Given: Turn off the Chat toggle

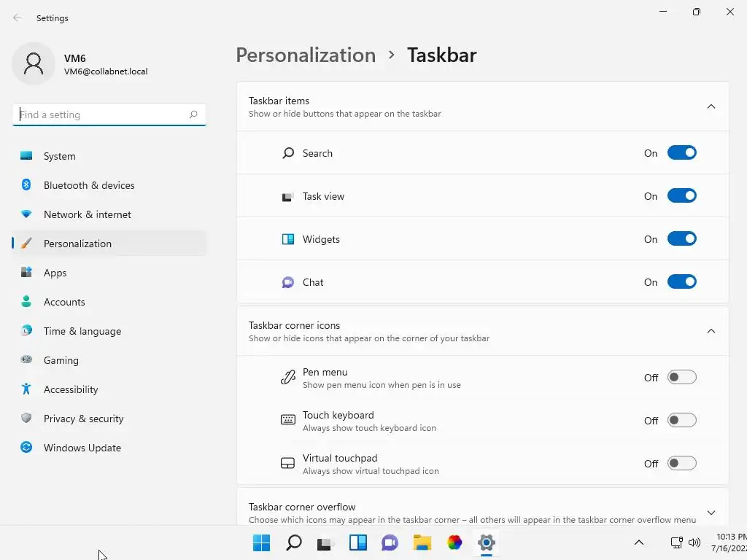Looking at the screenshot, I should tap(682, 282).
